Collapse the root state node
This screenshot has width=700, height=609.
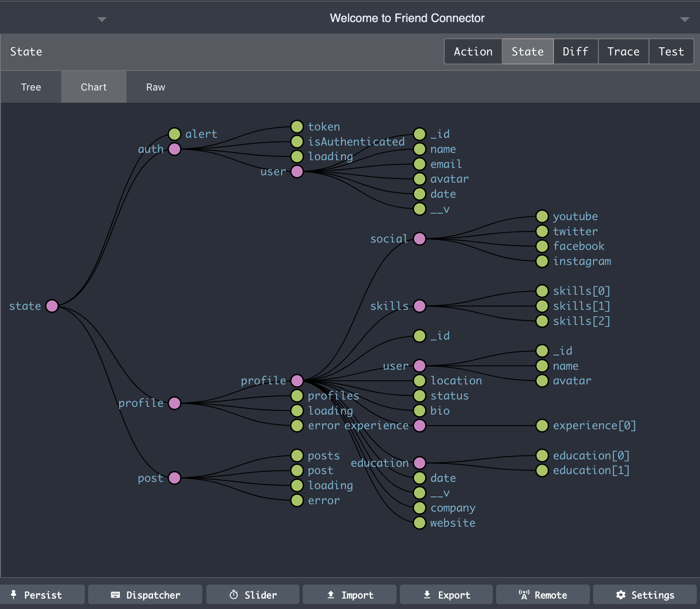[52, 306]
